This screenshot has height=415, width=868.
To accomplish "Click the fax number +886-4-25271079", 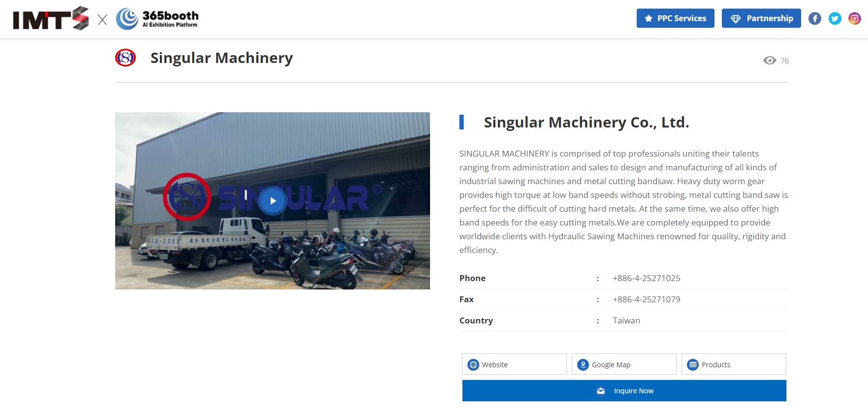I will [646, 299].
